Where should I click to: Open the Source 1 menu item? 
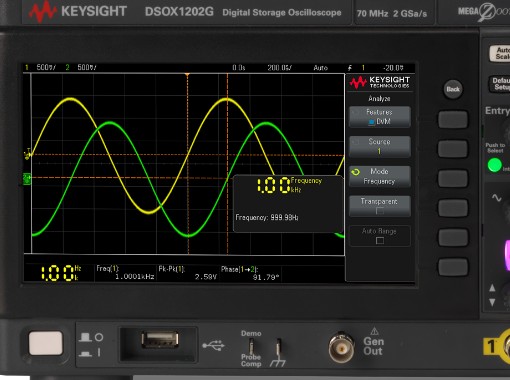click(x=379, y=146)
